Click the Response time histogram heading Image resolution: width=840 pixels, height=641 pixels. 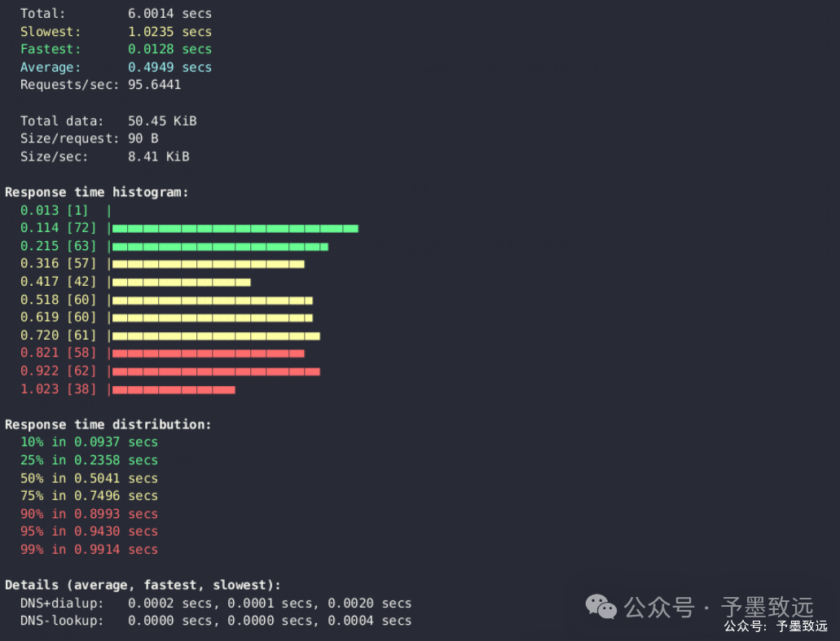tap(97, 192)
